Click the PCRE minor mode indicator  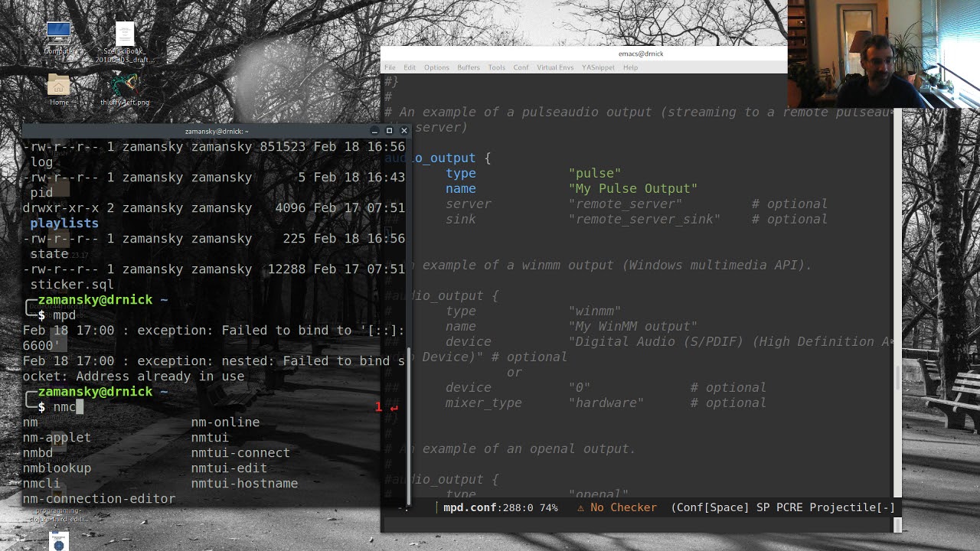pos(789,507)
